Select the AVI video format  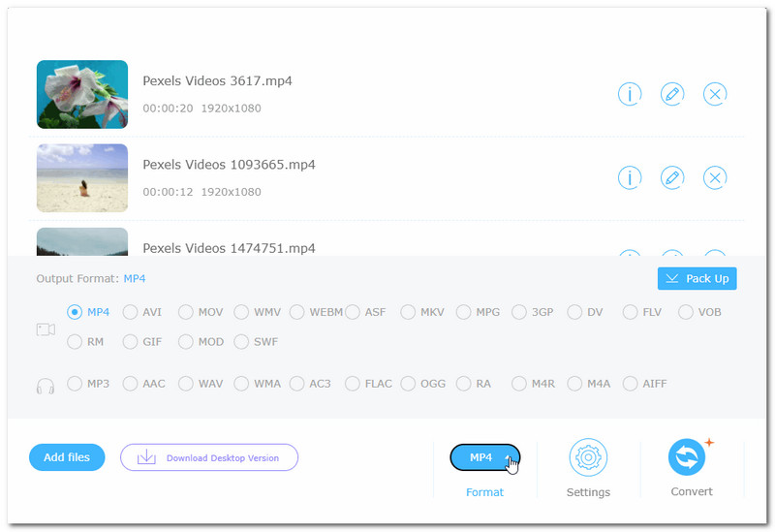131,312
